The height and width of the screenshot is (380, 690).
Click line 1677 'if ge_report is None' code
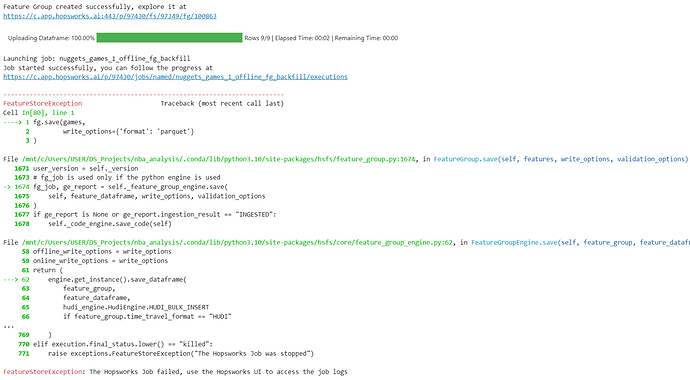coord(154,215)
